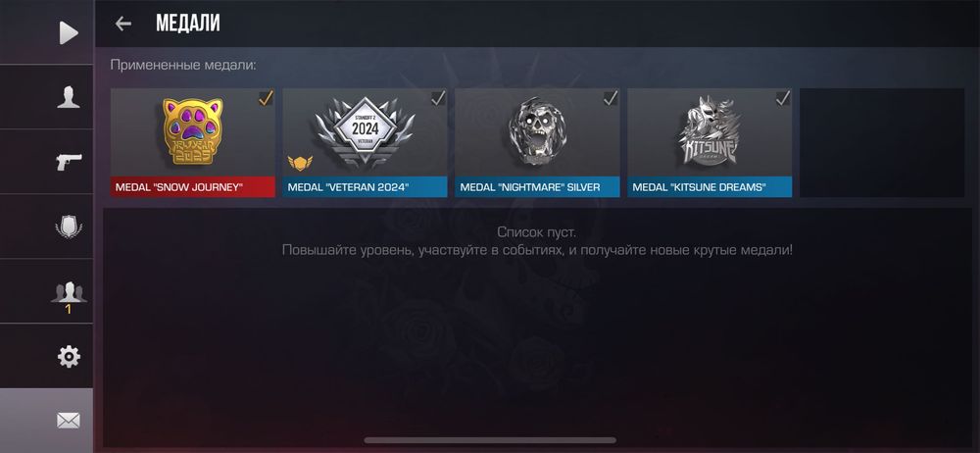Select the shield with laurels icon

pos(69,226)
